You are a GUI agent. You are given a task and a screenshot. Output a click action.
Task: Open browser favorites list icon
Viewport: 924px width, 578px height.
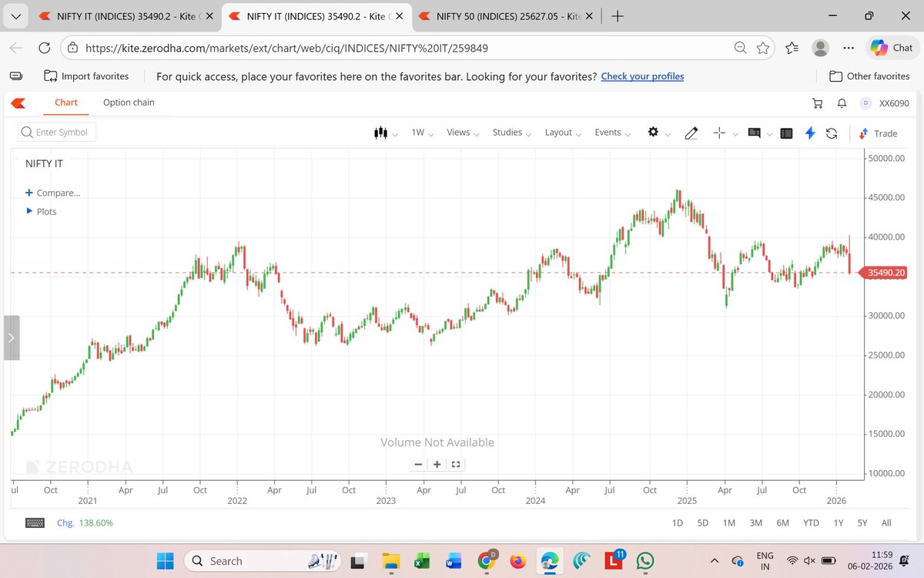point(792,48)
